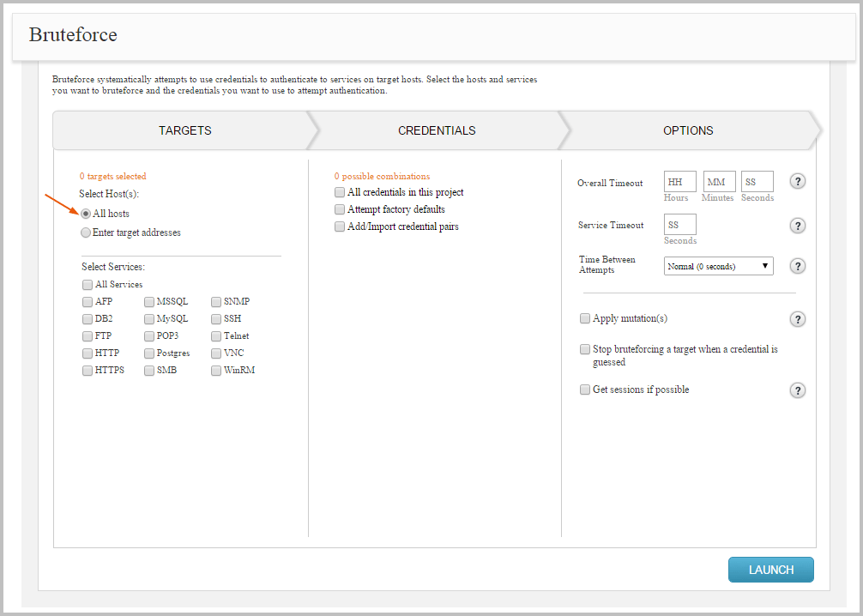Click the Overall Timeout hours field

click(679, 182)
